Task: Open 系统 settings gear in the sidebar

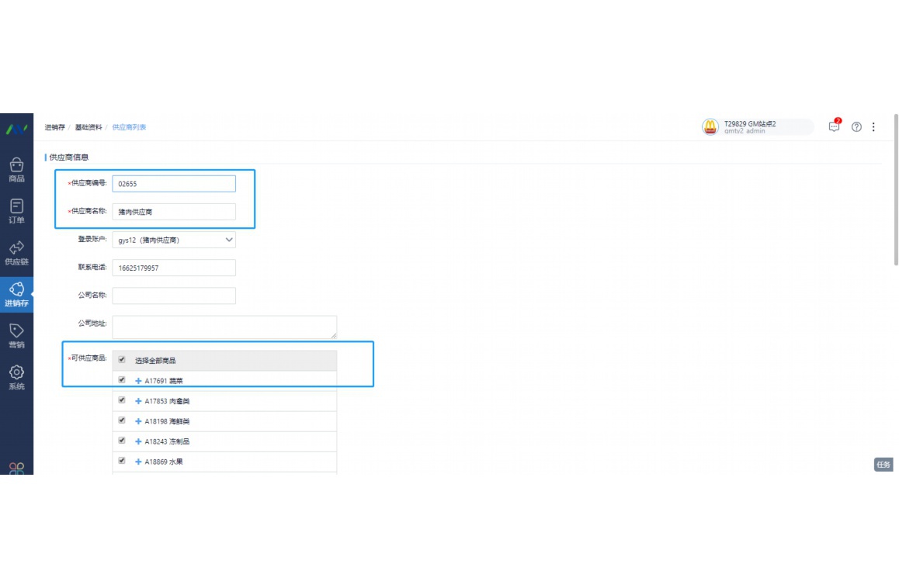Action: [x=16, y=377]
